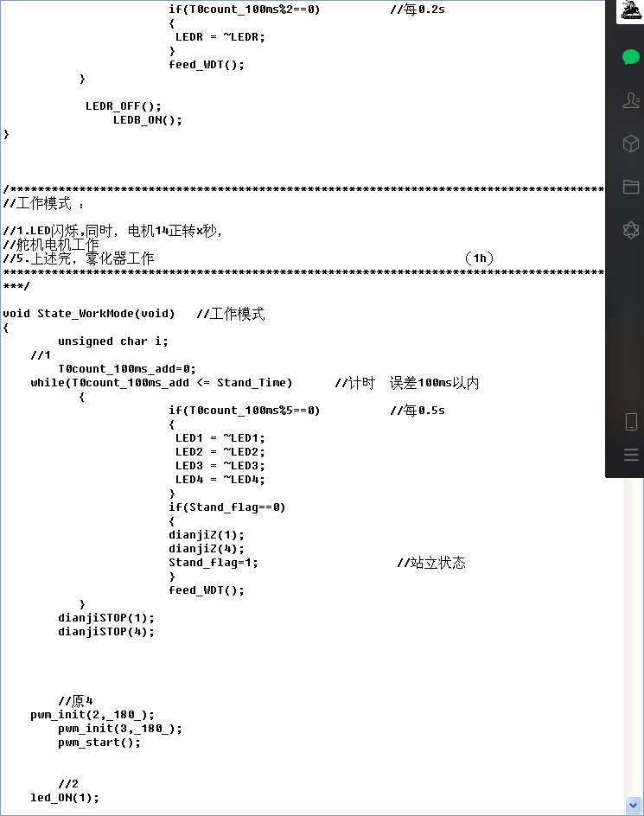Screen dimensions: 644x816
Task: Click the scrollbar down arrow button
Action: pos(633,806)
